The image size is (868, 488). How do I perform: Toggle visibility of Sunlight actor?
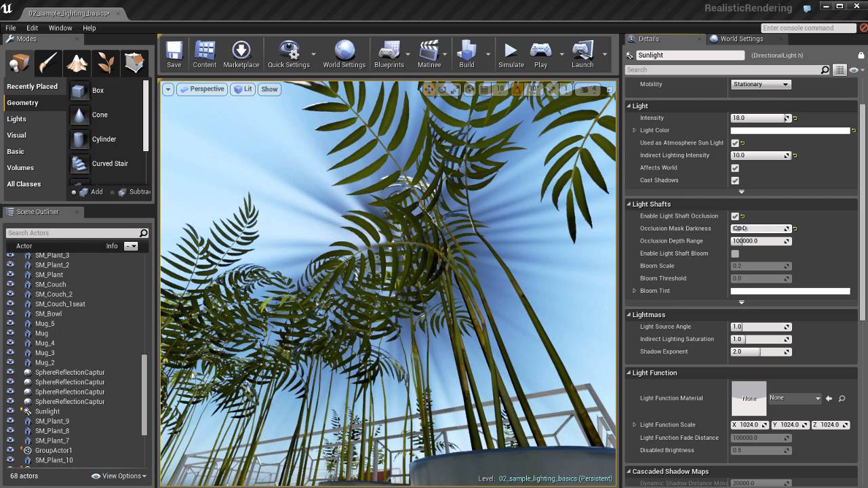pos(10,411)
